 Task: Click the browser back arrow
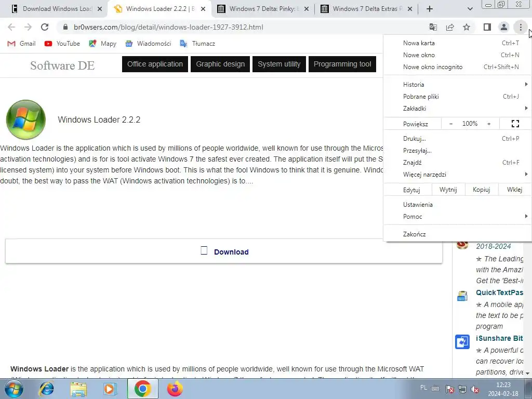tap(11, 27)
